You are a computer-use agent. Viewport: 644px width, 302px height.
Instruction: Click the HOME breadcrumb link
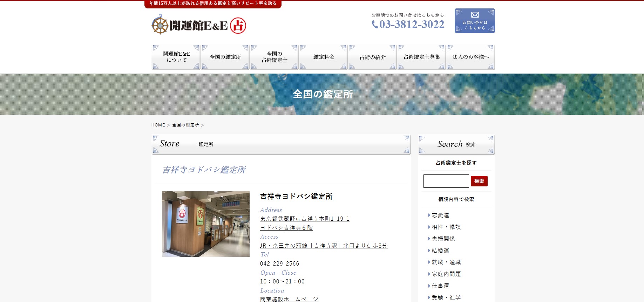(x=158, y=125)
